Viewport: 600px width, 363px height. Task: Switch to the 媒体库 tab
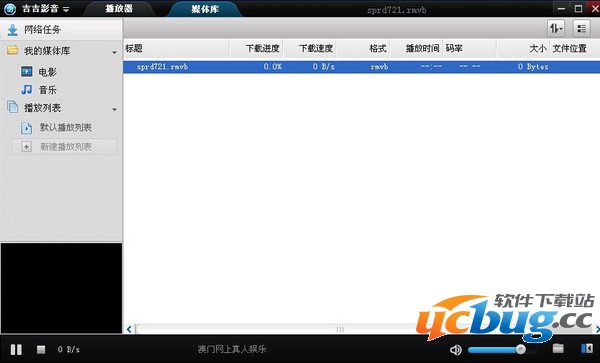(205, 9)
